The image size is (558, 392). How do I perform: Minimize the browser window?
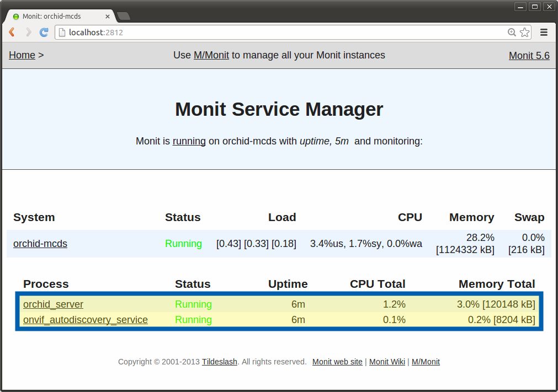click(520, 7)
